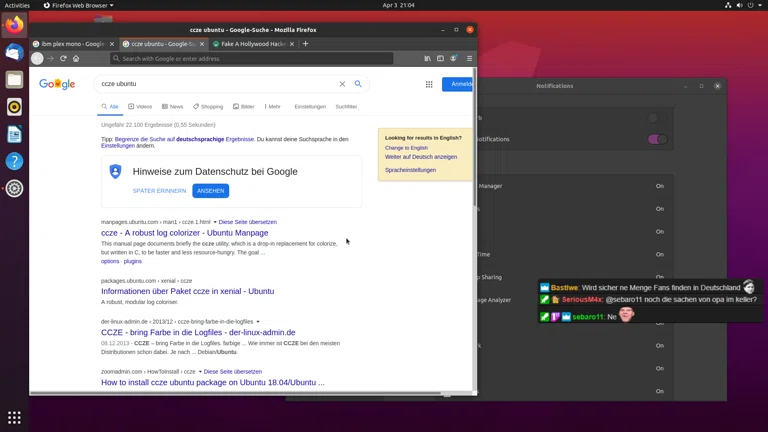Go forward in Firefox

(x=50, y=58)
